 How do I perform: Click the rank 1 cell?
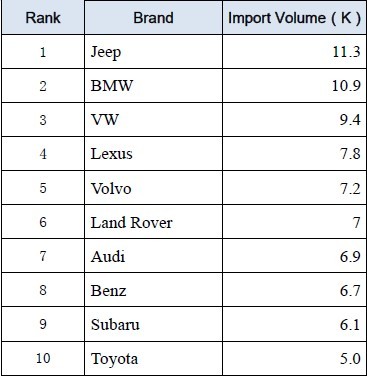click(43, 52)
